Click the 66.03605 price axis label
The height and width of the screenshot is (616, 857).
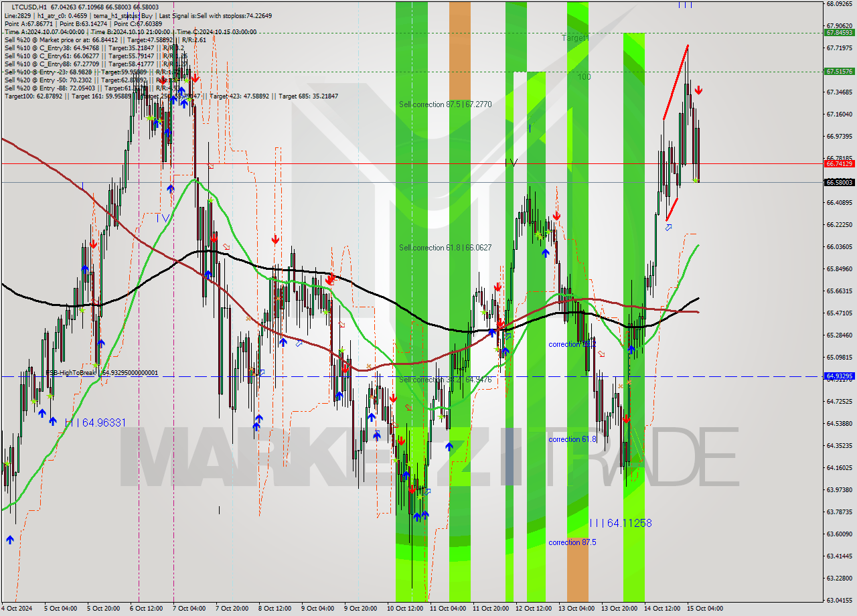839,246
